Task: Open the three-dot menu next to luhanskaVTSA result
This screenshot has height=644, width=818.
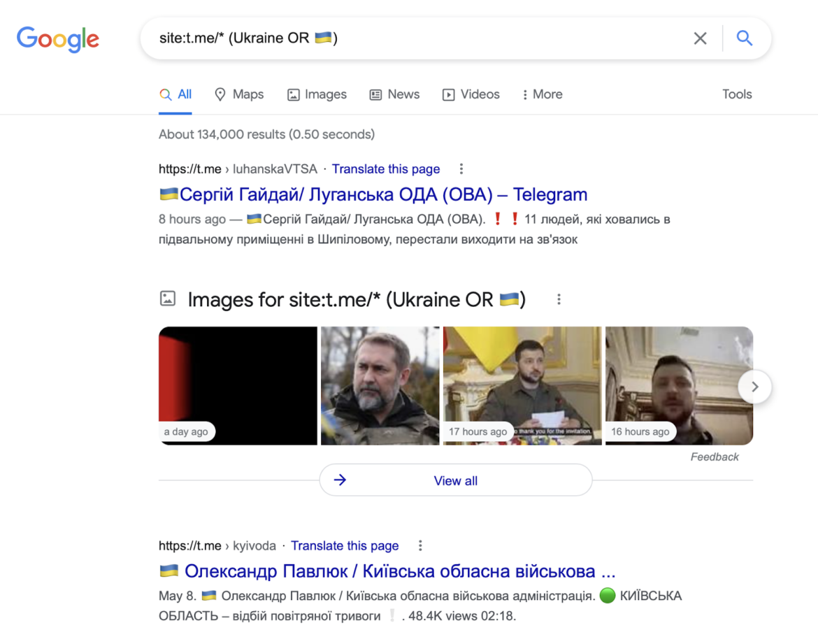Action: coord(461,169)
